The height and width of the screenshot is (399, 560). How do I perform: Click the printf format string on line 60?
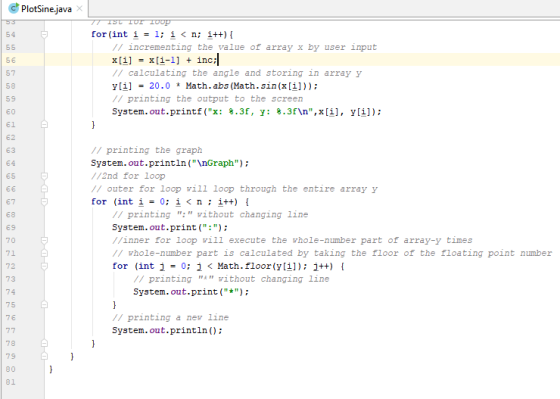(x=261, y=112)
